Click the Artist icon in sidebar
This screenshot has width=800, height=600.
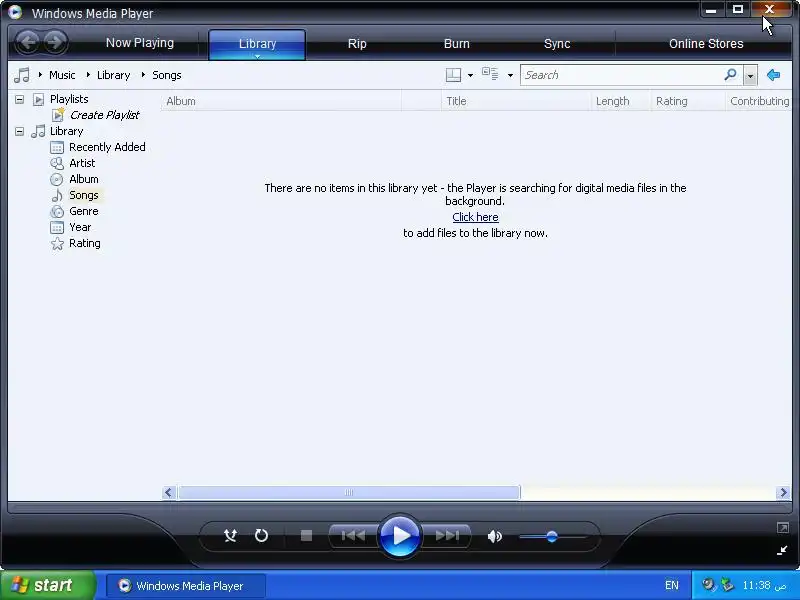57,163
